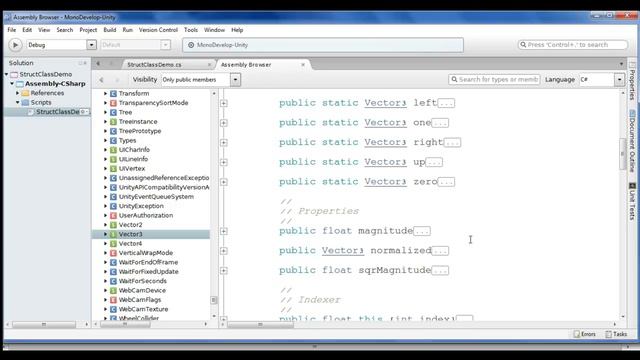Open the Visibility 'Only public members' dropdown
640x360 pixels.
pyautogui.click(x=236, y=80)
